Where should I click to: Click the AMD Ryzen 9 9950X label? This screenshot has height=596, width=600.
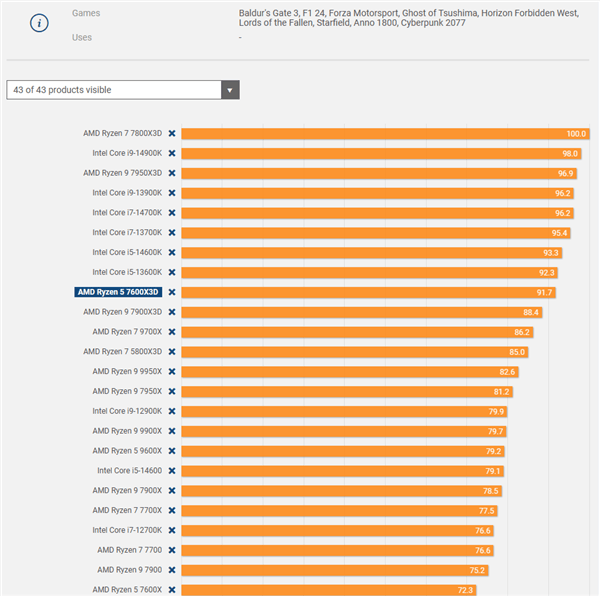pos(127,371)
